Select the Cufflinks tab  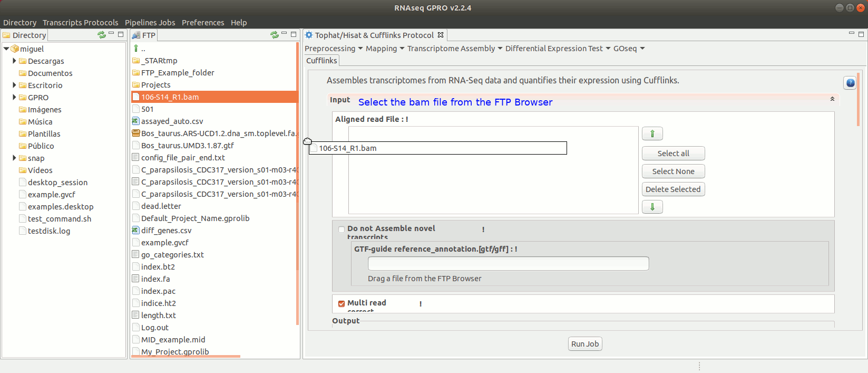321,61
